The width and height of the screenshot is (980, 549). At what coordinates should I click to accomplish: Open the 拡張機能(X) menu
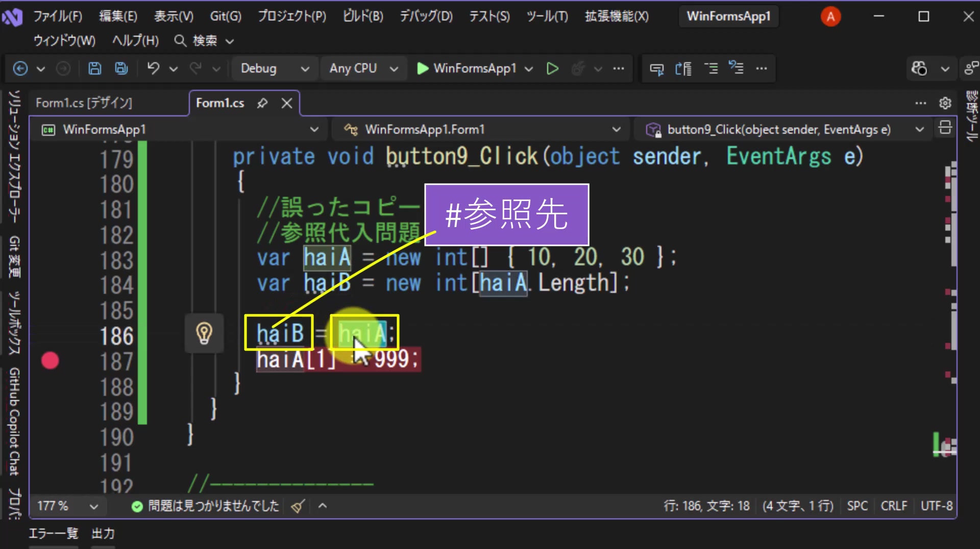pos(617,16)
